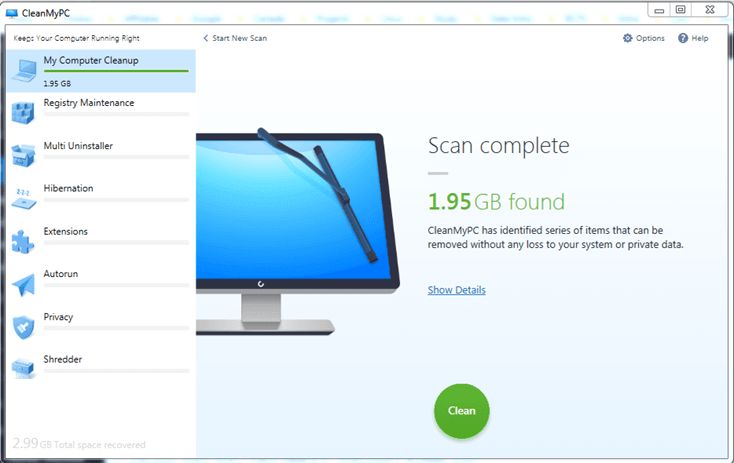This screenshot has width=734, height=463.
Task: Open the Multi Uninstaller module
Action: pyautogui.click(x=78, y=146)
